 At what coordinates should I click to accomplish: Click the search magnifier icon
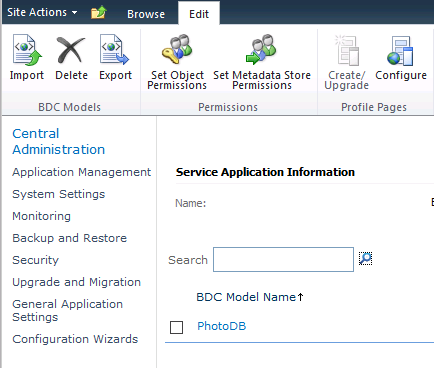coord(365,258)
